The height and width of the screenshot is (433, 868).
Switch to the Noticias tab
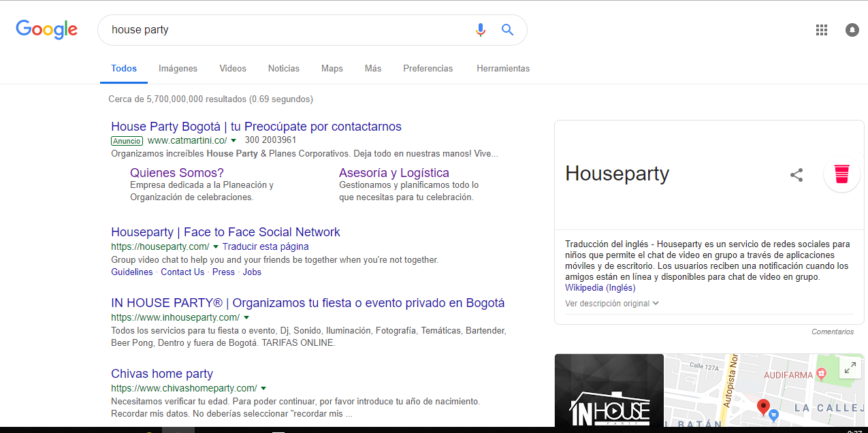(x=283, y=69)
